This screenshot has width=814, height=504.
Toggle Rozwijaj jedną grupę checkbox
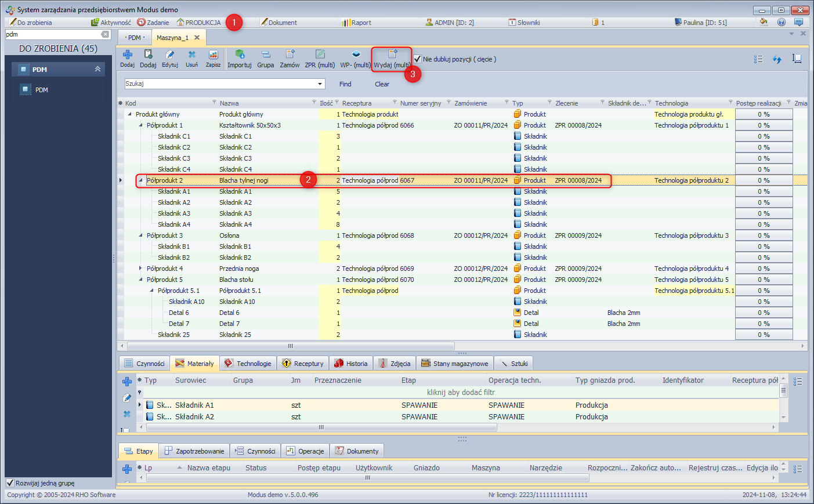click(10, 483)
